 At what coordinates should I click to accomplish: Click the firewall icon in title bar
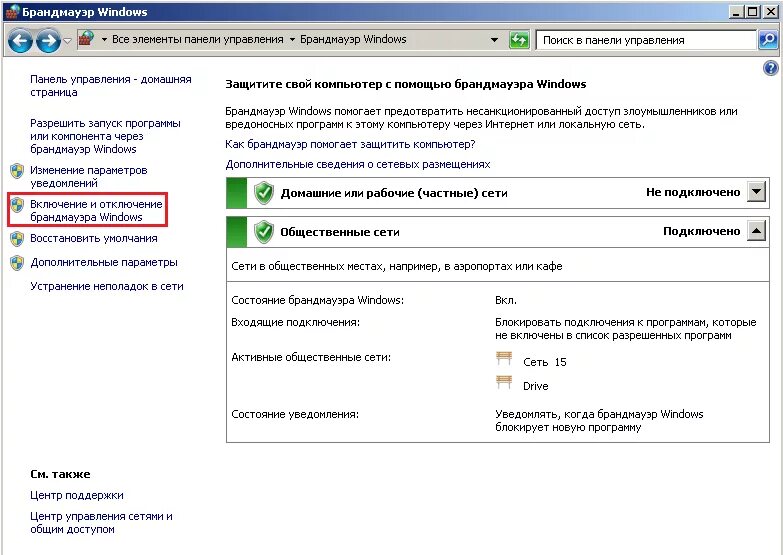[x=12, y=12]
